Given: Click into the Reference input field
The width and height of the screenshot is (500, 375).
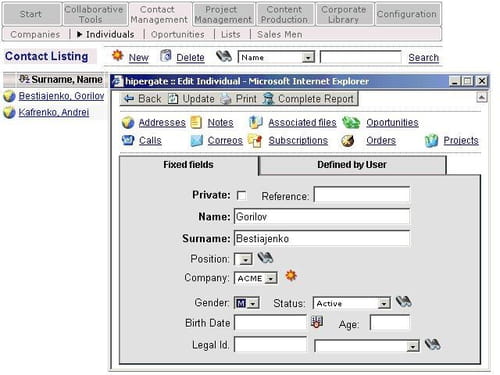Looking at the screenshot, I should 362,195.
